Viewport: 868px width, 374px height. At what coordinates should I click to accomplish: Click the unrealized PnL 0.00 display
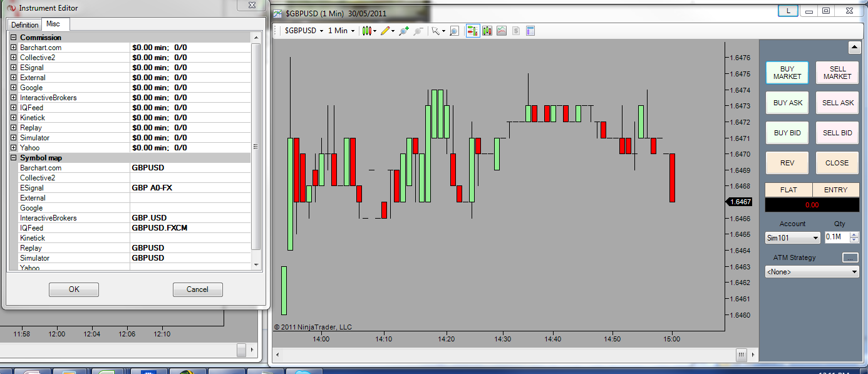(x=812, y=204)
